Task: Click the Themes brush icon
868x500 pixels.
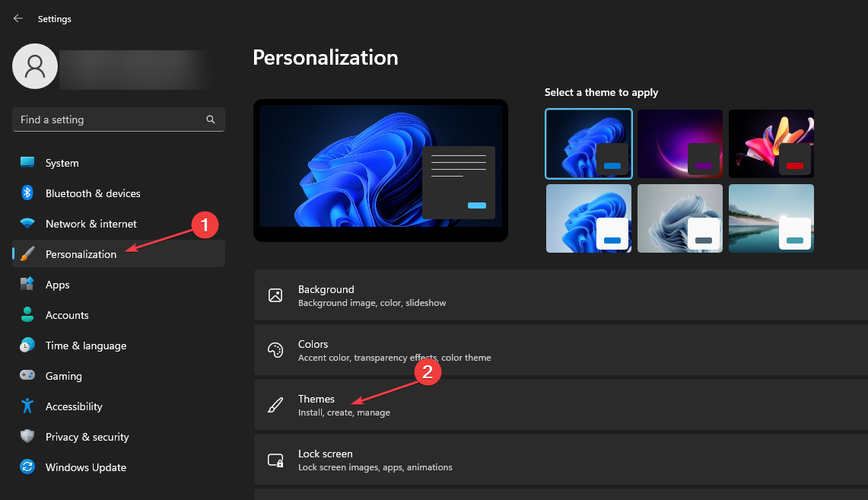Action: tap(275, 405)
